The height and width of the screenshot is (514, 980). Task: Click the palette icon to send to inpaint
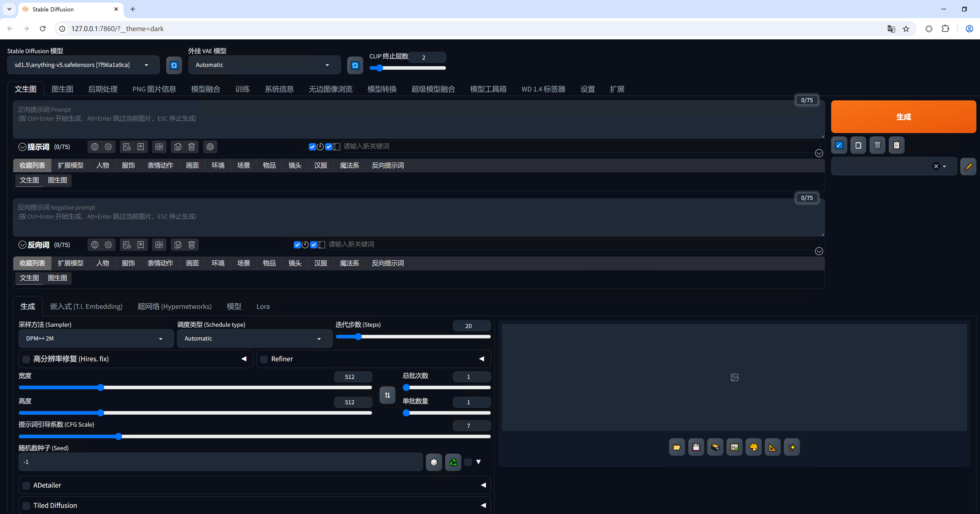(754, 447)
